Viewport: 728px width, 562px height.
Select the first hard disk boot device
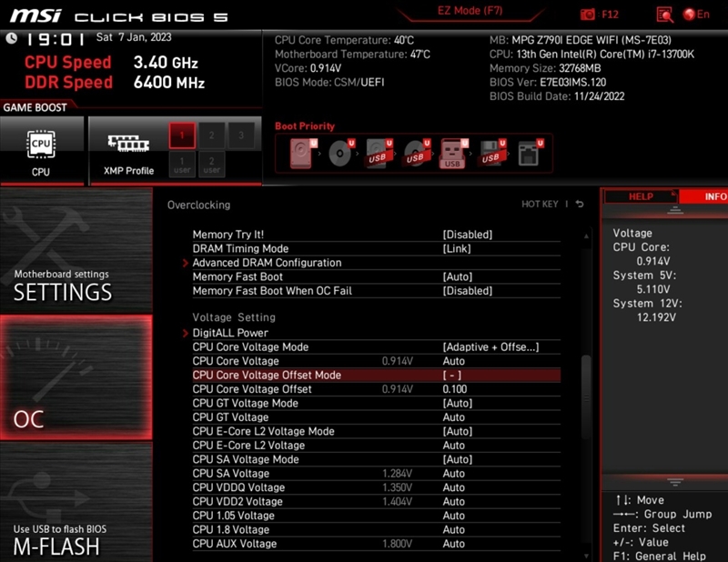[x=302, y=153]
